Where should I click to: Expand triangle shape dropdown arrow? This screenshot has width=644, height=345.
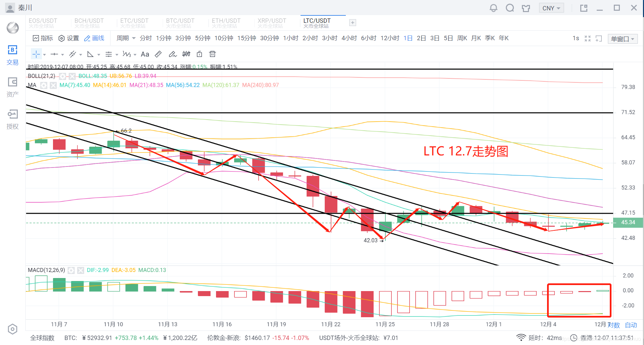pos(99,55)
